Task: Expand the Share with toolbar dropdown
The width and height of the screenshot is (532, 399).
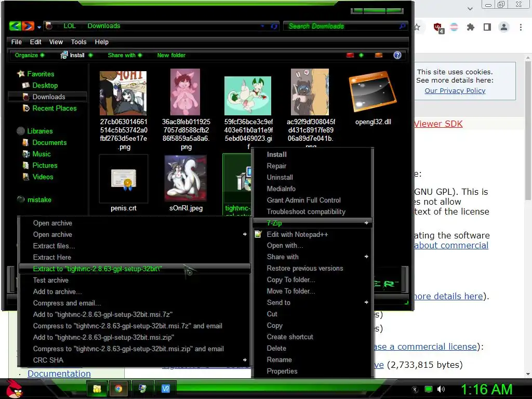Action: coord(125,55)
